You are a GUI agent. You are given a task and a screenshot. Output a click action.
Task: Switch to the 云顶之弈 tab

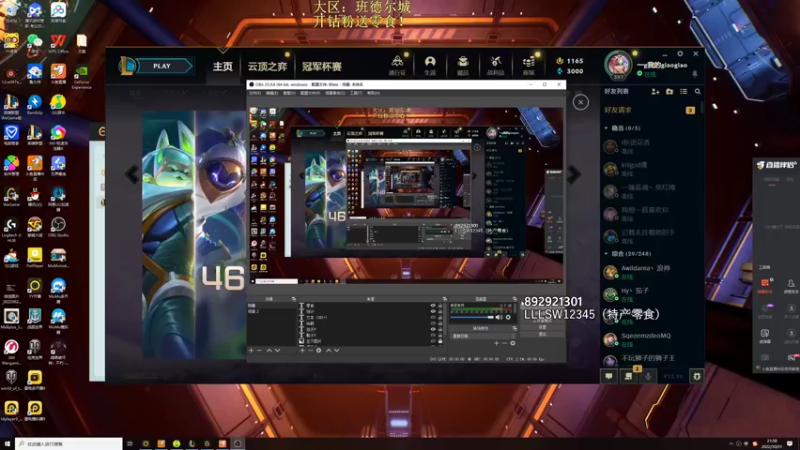(267, 66)
